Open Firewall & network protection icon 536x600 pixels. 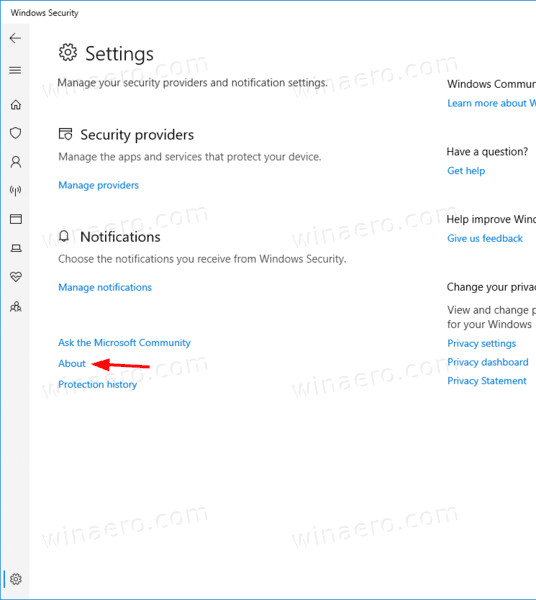(15, 190)
